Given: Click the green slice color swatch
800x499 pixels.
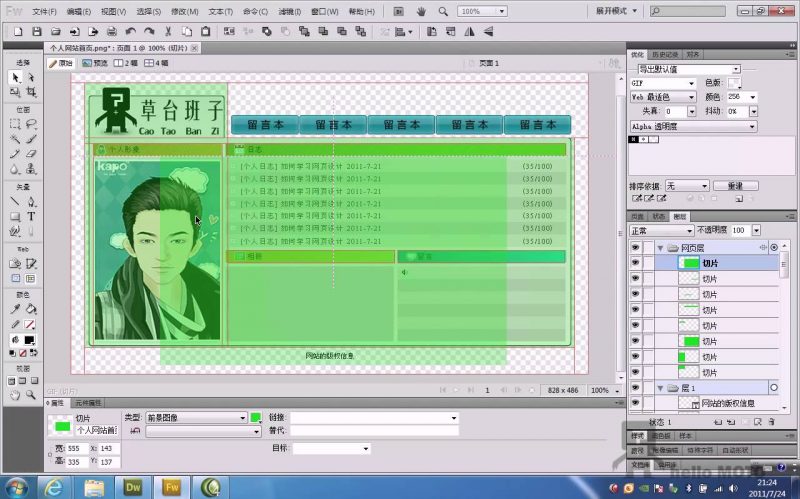Looking at the screenshot, I should coord(255,417).
